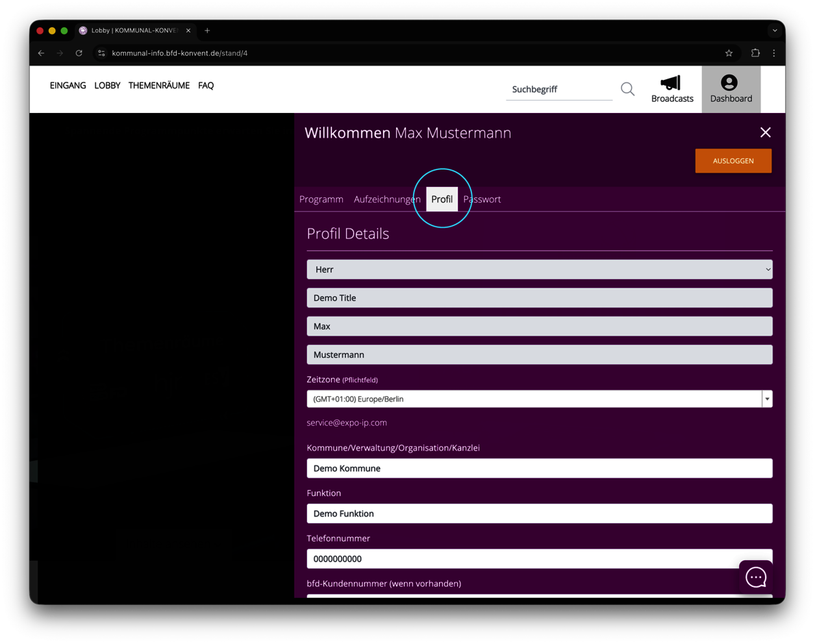Open the browser three-dot menu
Screen dimensions: 815x644
pyautogui.click(x=774, y=53)
